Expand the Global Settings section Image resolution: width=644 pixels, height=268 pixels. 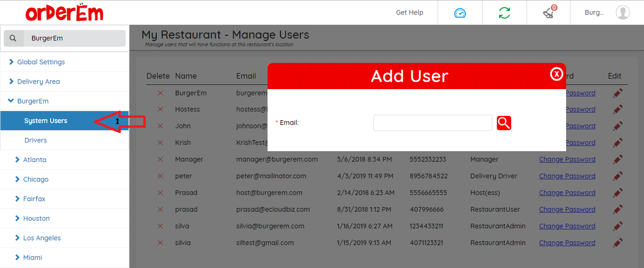tap(41, 62)
